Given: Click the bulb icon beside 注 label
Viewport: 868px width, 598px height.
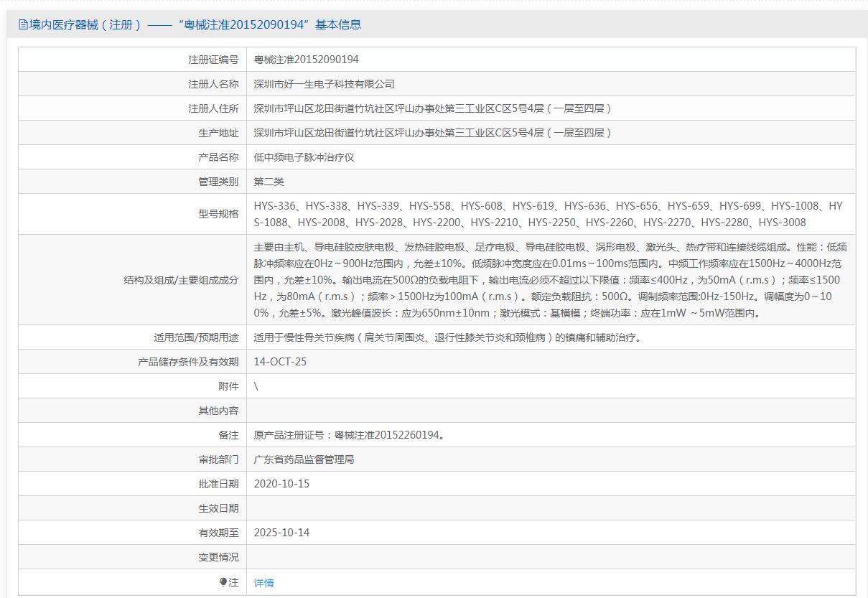Looking at the screenshot, I should pyautogui.click(x=223, y=582).
